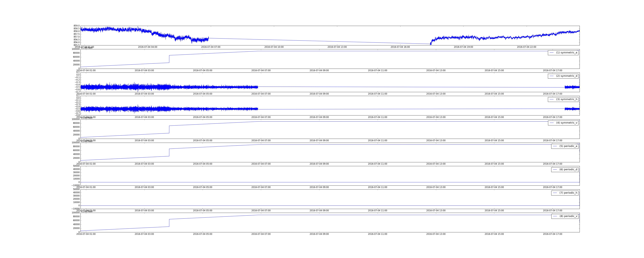Click the "2016-07-04 07:00" tick label under periodic_h plot
The image size is (644, 258).
pos(261,211)
